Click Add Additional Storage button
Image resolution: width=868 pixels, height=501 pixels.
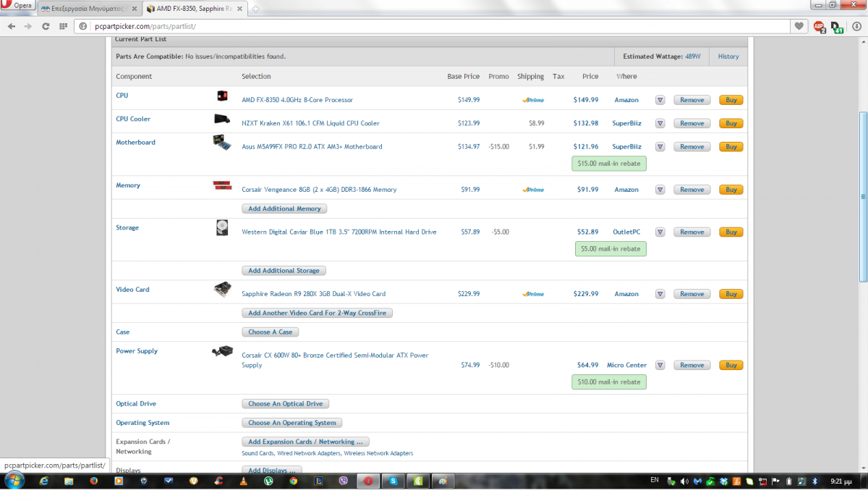(284, 271)
